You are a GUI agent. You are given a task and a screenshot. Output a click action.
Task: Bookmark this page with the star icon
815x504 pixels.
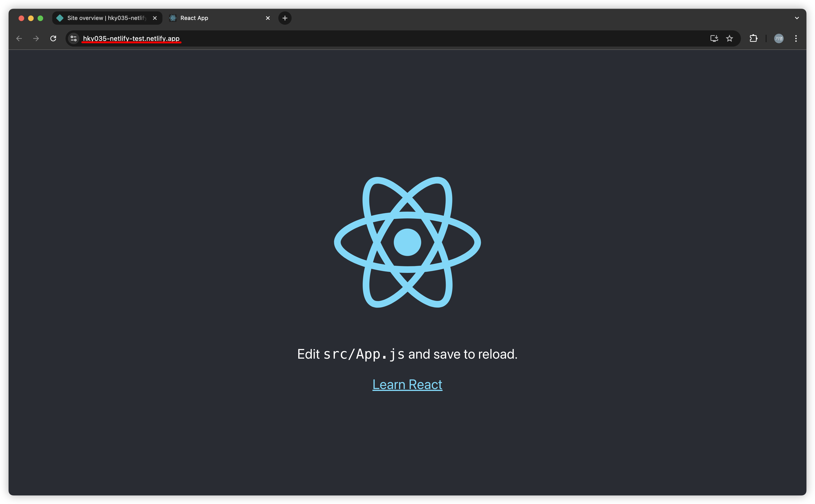[x=730, y=39]
